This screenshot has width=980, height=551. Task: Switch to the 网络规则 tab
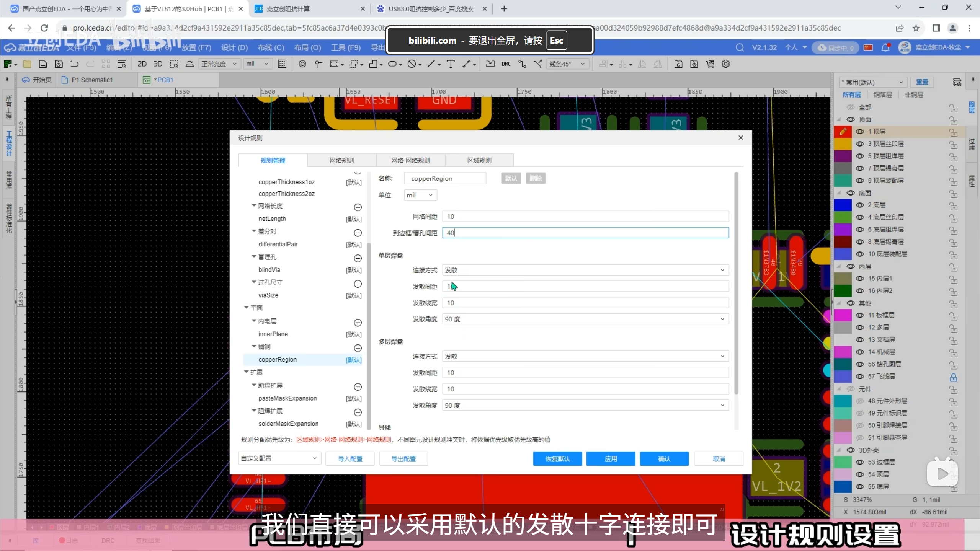point(341,160)
